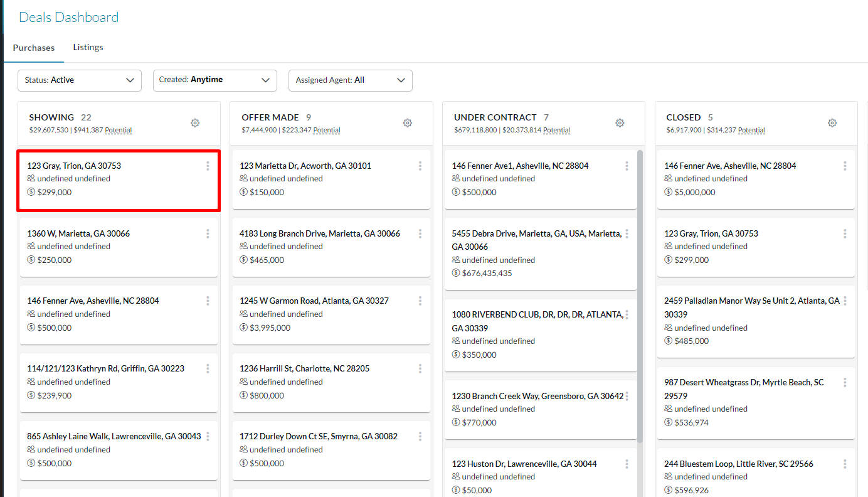The width and height of the screenshot is (868, 497).
Task: Click the $3,995,000 price on Garmon Road card
Action: 270,328
